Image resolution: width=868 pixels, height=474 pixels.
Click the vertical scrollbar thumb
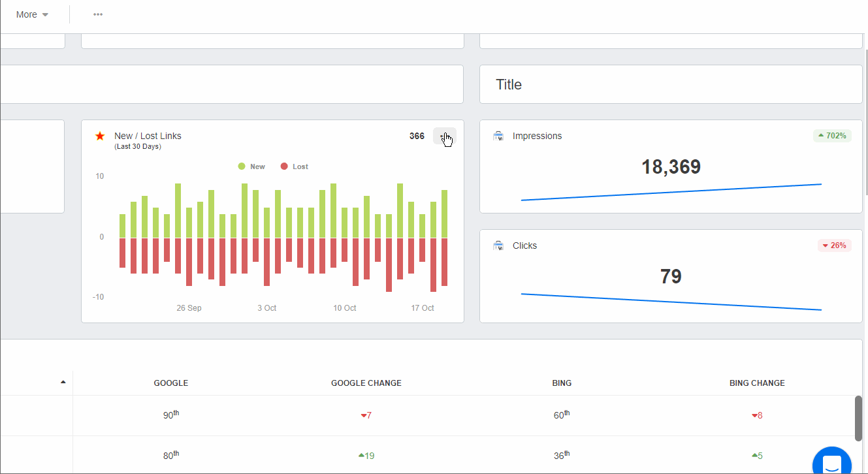[x=859, y=418]
